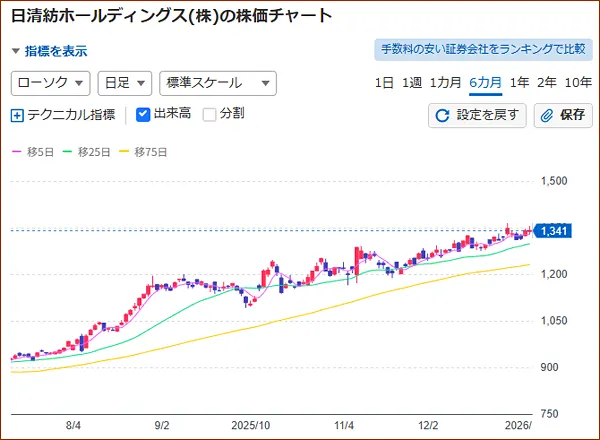Click the paperclip icon on 保存
Screen dimensions: 600x440
pyautogui.click(x=547, y=115)
